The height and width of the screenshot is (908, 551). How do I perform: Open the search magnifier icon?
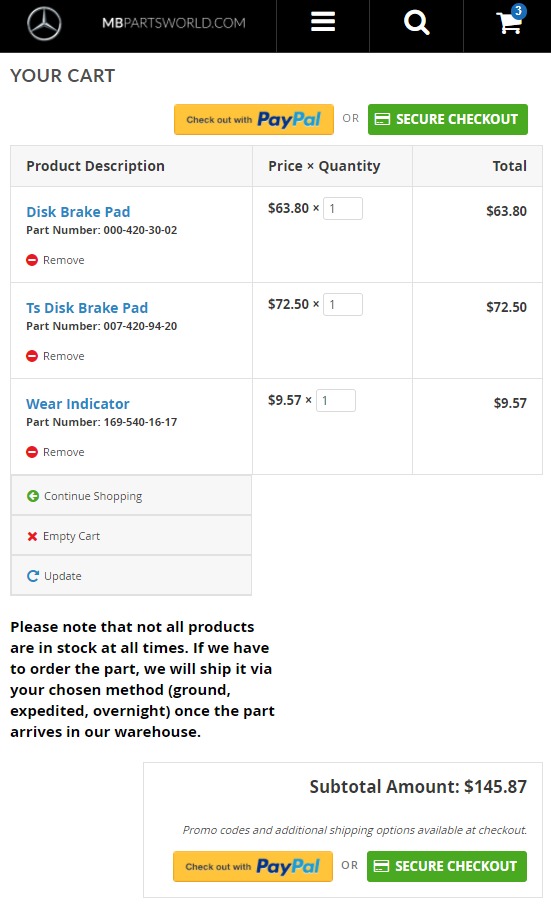[x=417, y=23]
